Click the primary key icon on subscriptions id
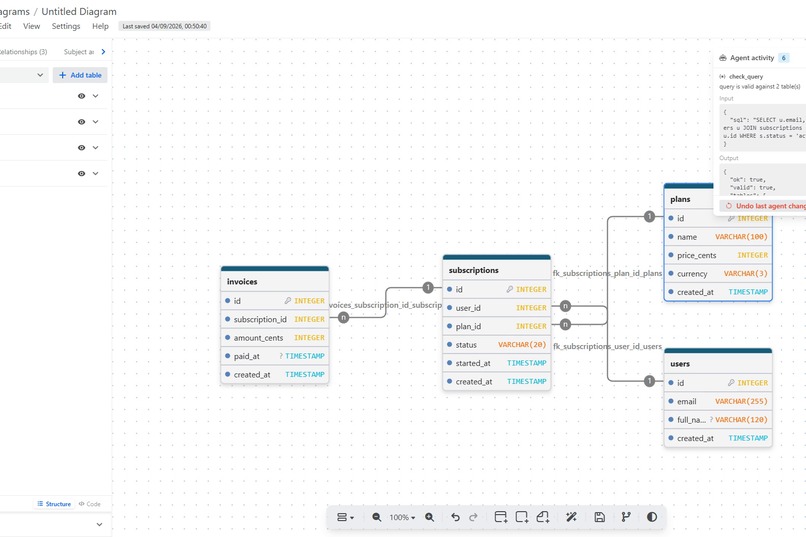This screenshot has height=537, width=806. coord(509,289)
